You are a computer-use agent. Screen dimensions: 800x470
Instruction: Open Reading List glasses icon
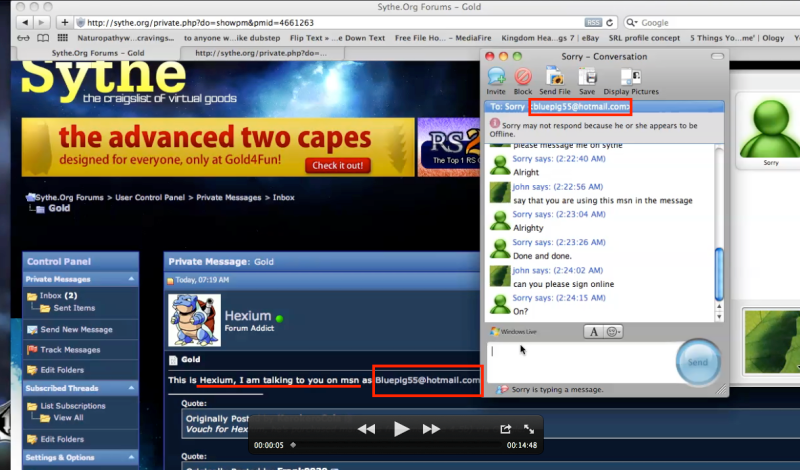tap(23, 38)
